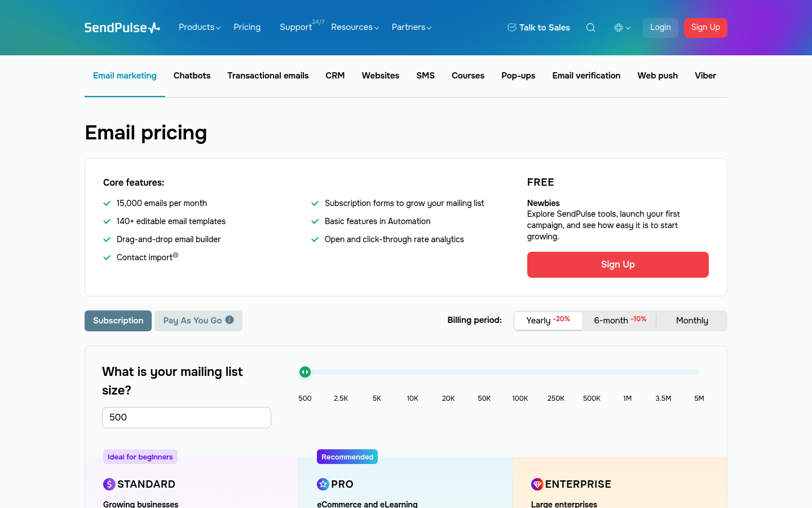Open the language globe selector
812x508 pixels.
623,28
